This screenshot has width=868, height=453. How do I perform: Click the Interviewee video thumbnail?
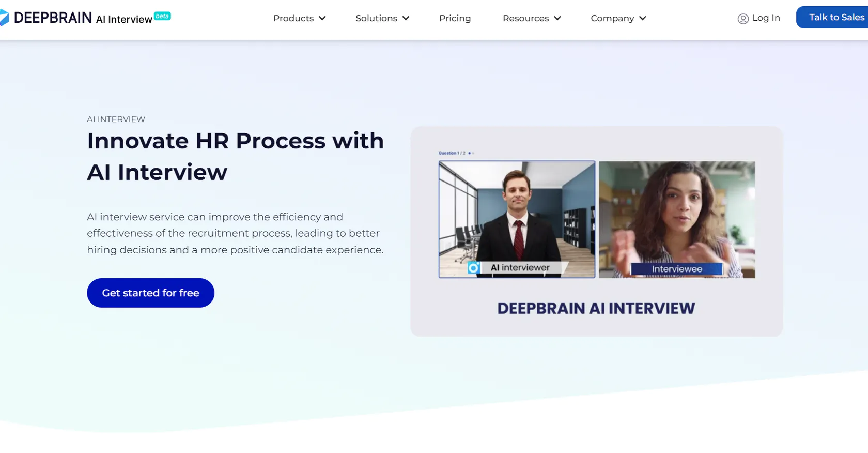(677, 219)
